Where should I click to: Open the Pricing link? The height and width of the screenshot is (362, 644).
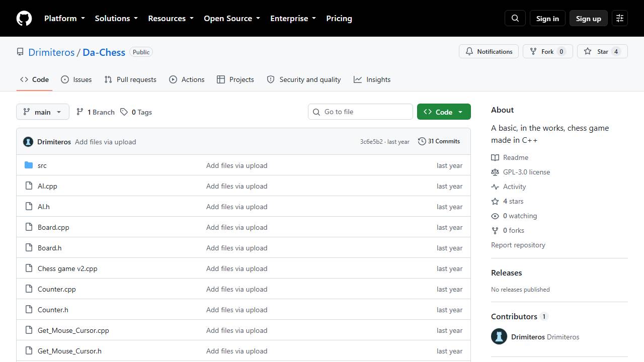(339, 18)
